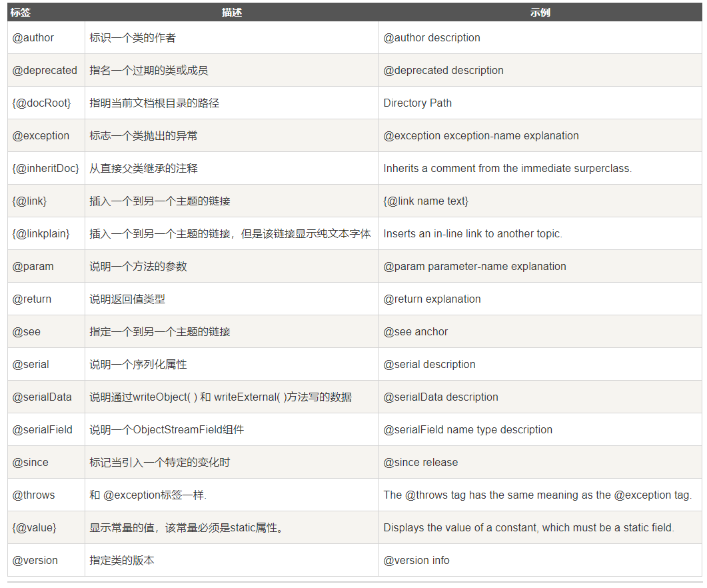
Task: Click description 指明当前文档根目录的路径
Action: [154, 103]
